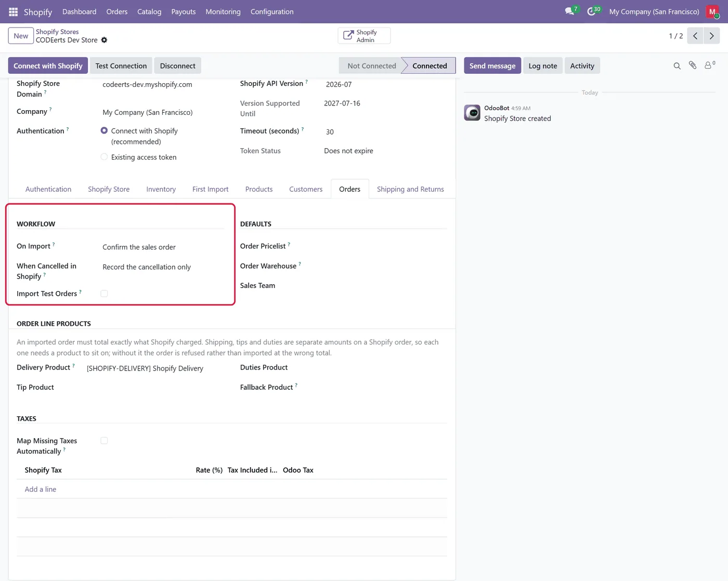Open the Catalog menu
This screenshot has width=728, height=581.
[x=149, y=11]
